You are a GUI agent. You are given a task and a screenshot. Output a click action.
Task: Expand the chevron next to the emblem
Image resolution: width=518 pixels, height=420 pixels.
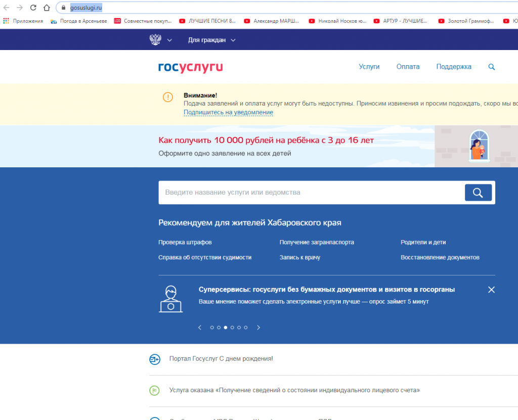tap(169, 40)
